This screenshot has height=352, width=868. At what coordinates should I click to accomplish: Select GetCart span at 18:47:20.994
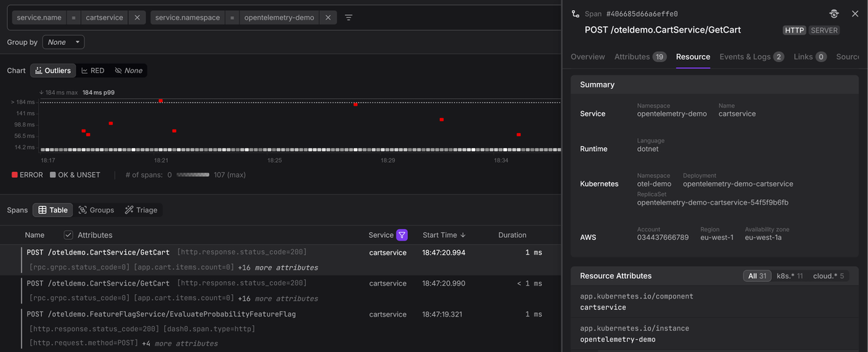point(281,259)
